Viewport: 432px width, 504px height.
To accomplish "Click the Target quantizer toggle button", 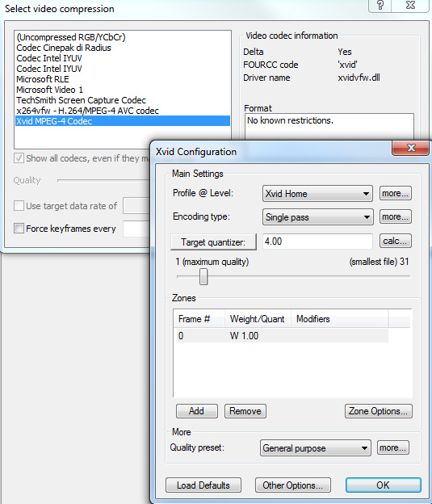I will click(x=213, y=242).
